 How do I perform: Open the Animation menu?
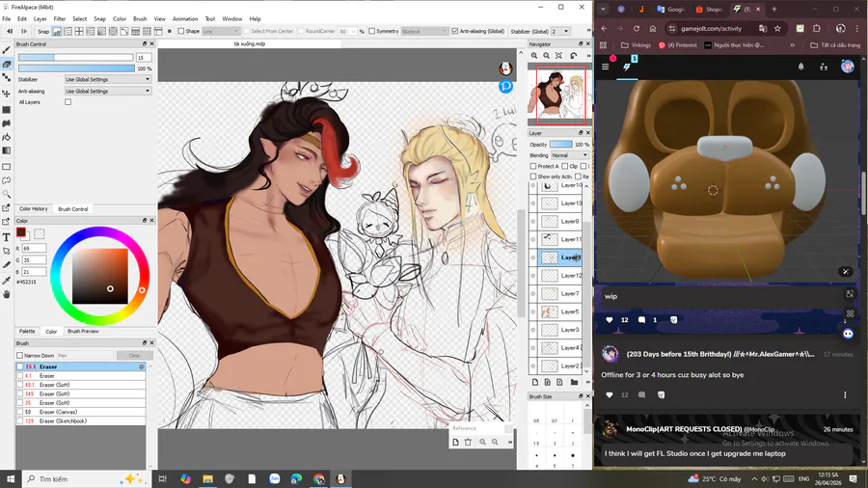click(185, 19)
